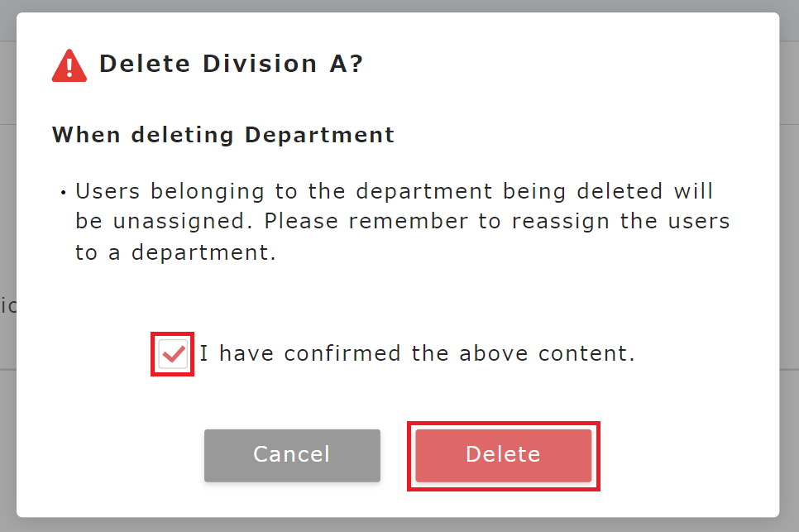Click the users will be unassigned warning text
Image resolution: width=799 pixels, height=532 pixels.
[403, 222]
